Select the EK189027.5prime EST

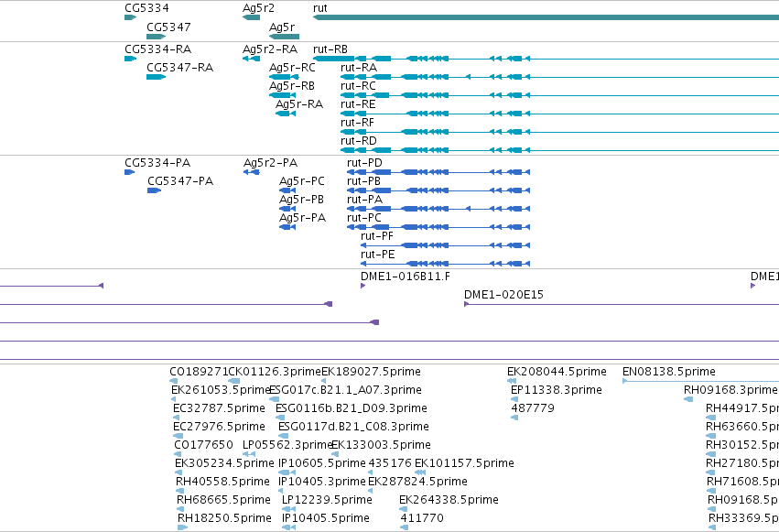324,381
